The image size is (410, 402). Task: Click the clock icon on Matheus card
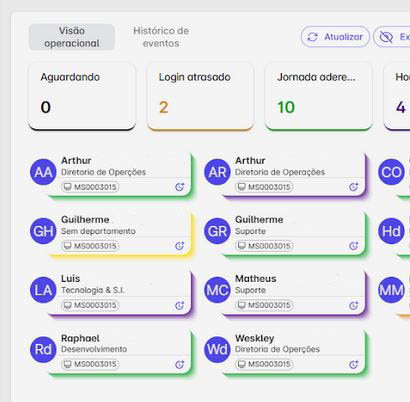[354, 305]
